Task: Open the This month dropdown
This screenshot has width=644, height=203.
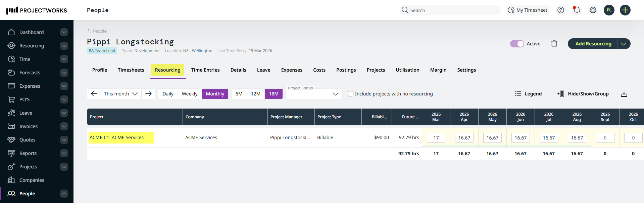Action: point(121,94)
